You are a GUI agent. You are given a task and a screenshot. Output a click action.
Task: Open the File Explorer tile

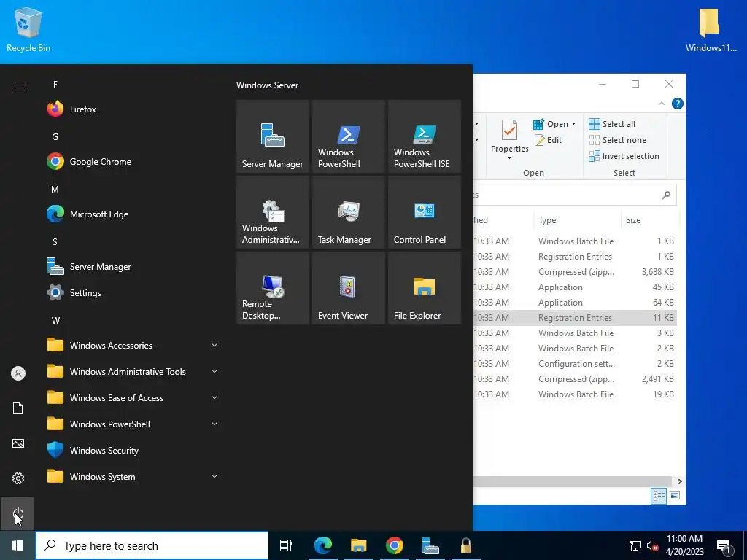point(425,288)
